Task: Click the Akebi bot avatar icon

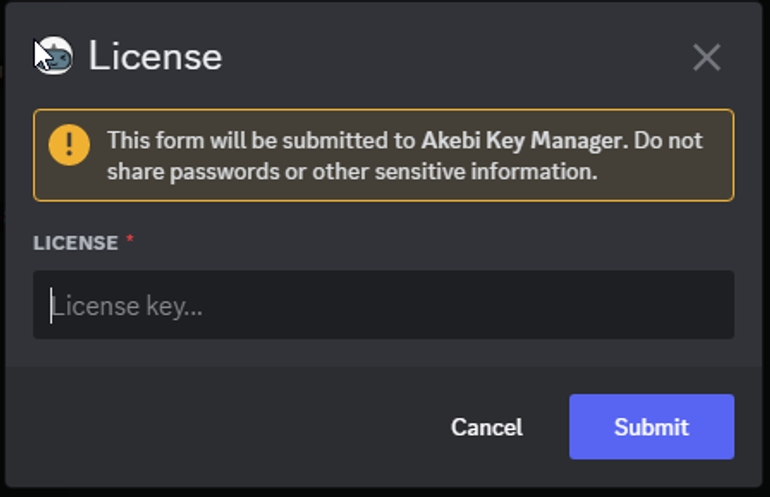Action: 54,56
